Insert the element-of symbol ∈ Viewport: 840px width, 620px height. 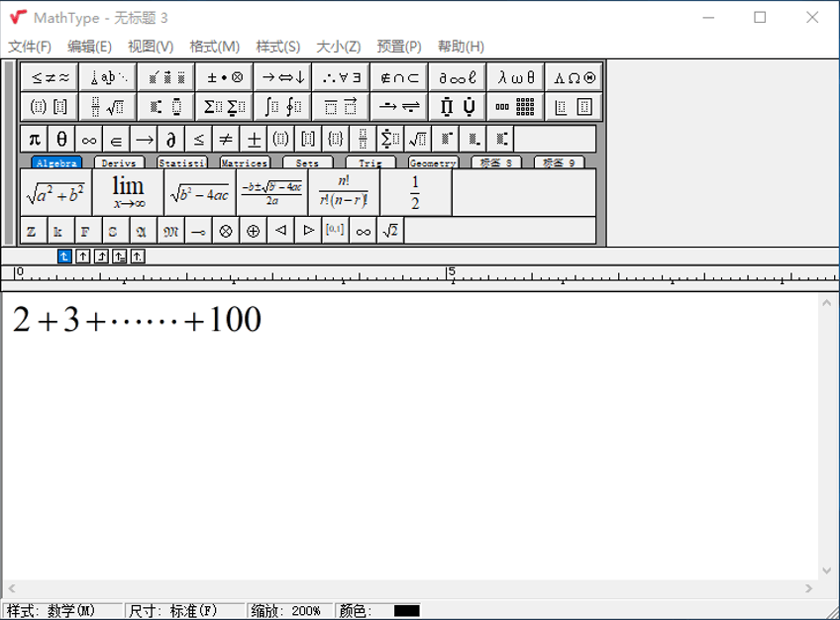coord(116,140)
